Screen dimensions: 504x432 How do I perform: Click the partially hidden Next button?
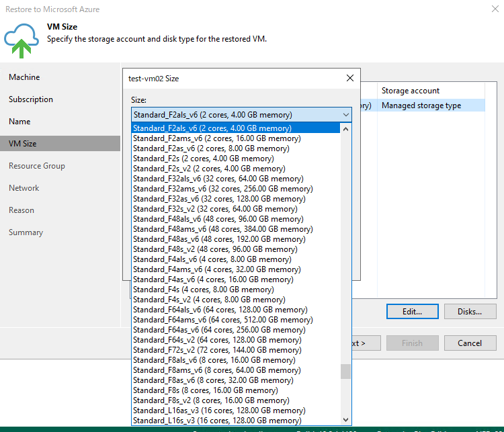[x=366, y=343]
